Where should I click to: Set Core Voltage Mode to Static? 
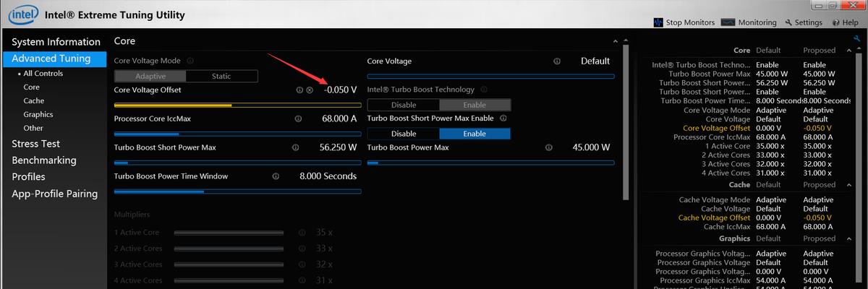221,77
